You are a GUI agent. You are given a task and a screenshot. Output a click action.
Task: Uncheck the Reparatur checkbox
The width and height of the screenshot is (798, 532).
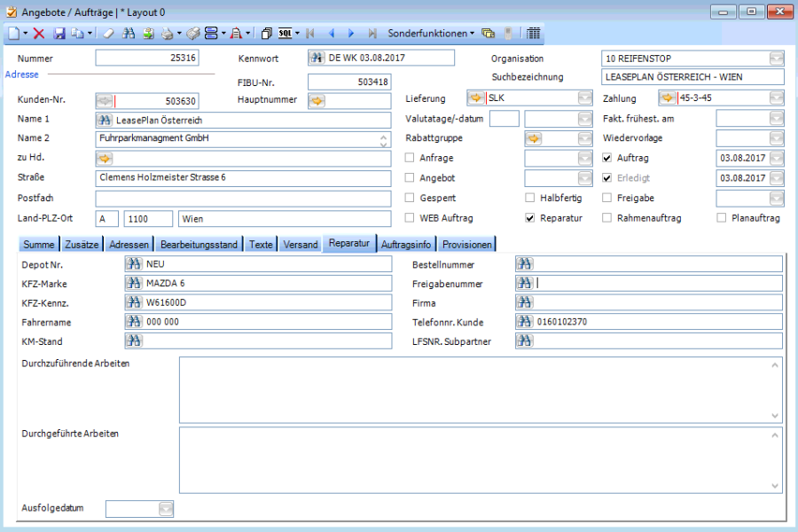[530, 217]
